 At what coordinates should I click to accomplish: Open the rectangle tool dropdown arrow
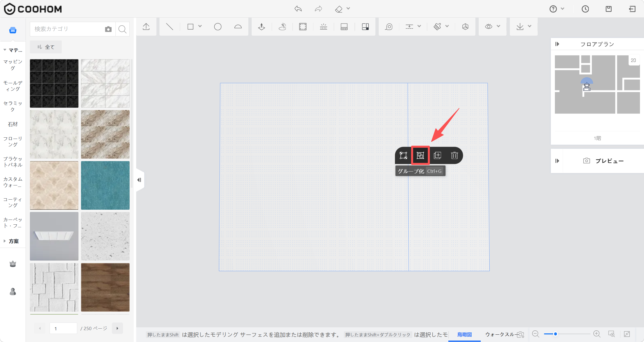(200, 26)
